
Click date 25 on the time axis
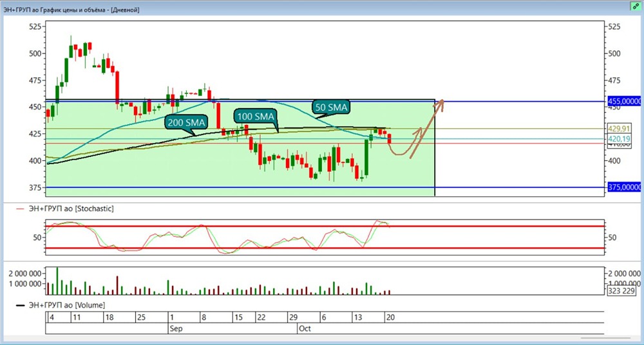pyautogui.click(x=141, y=318)
